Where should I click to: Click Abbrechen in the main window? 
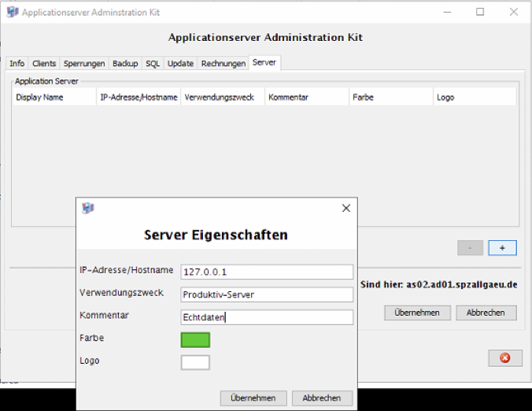(486, 313)
